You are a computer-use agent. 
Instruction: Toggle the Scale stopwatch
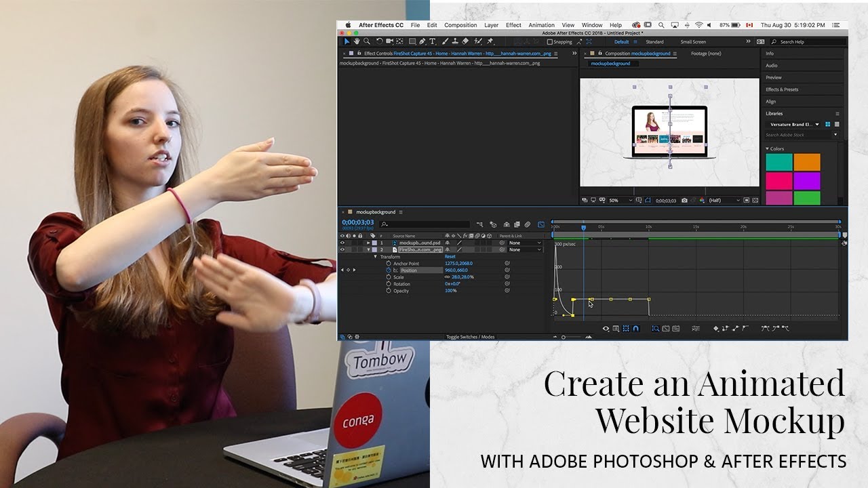tap(389, 277)
